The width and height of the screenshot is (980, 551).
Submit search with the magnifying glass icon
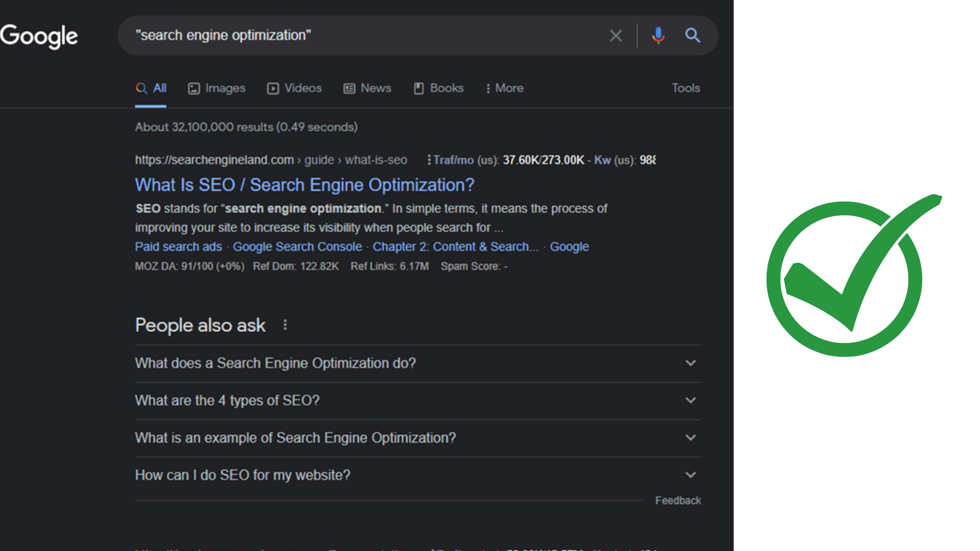(693, 35)
